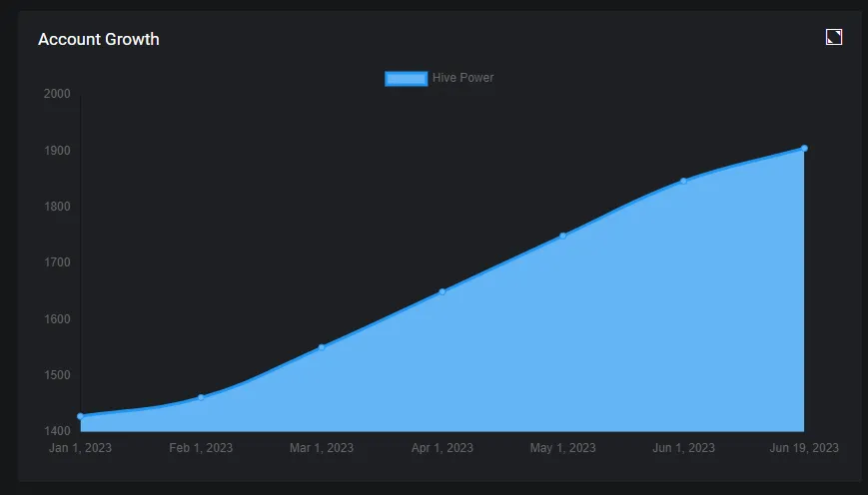868x495 pixels.
Task: Select the May 1, 2023 data point
Action: (563, 236)
